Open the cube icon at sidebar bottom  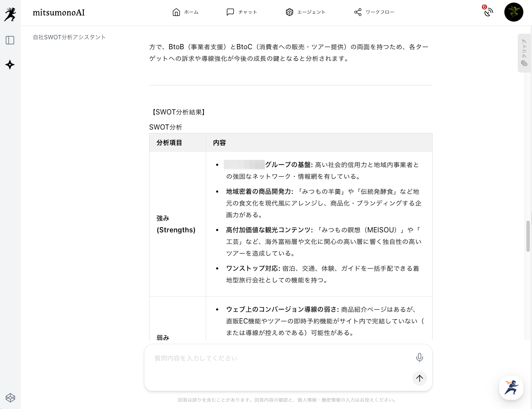[10, 397]
